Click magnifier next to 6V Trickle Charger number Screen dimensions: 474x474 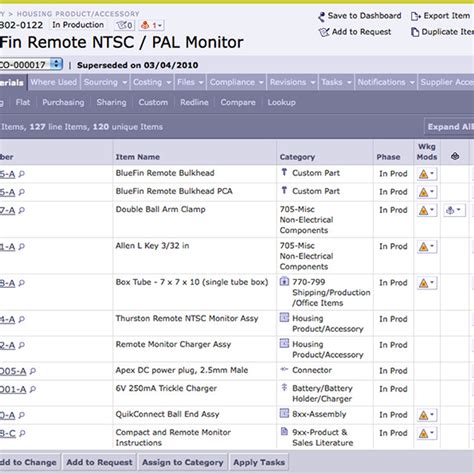[33, 390]
